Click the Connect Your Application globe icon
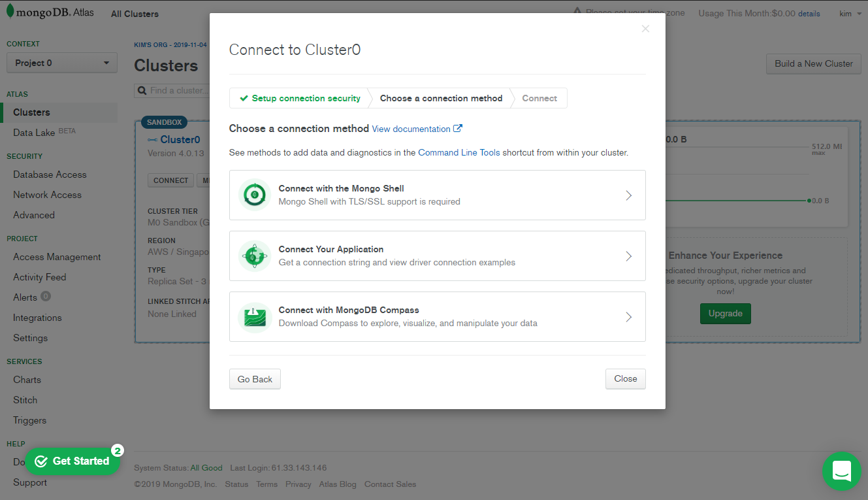Screen dimensions: 868x500 click(255, 256)
